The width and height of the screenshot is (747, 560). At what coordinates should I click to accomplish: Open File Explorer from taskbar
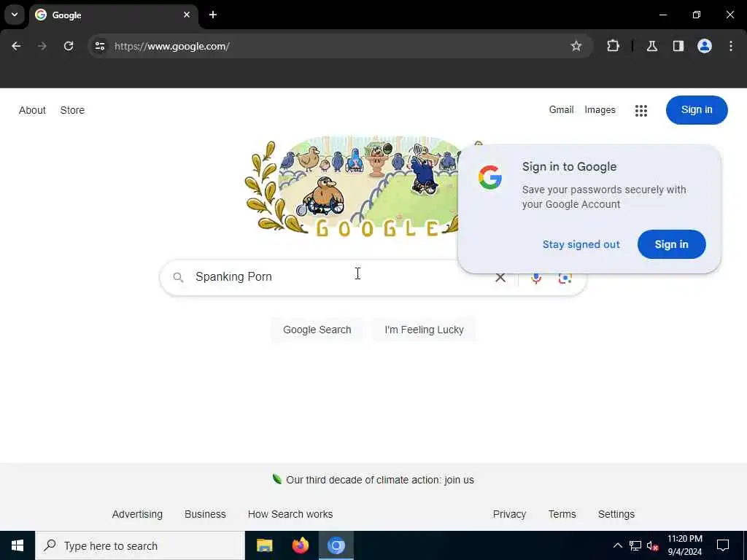(x=264, y=545)
